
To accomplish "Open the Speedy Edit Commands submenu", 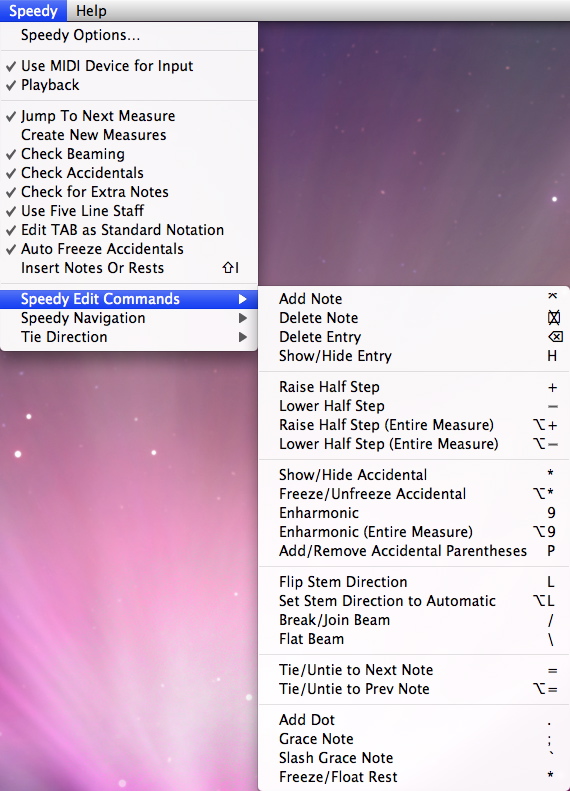I will 129,299.
